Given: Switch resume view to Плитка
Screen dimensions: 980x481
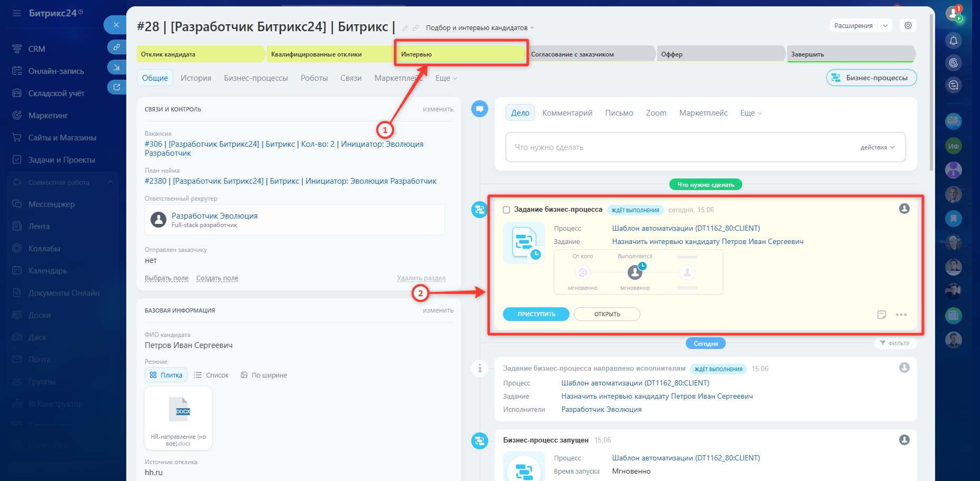Looking at the screenshot, I should (166, 375).
